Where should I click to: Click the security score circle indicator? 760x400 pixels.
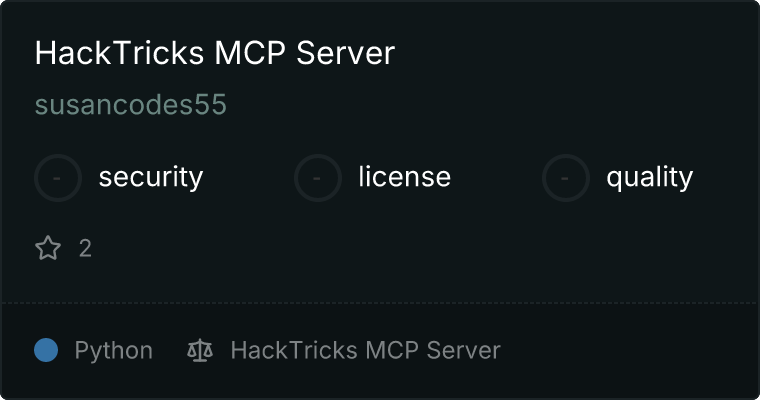coord(58,178)
